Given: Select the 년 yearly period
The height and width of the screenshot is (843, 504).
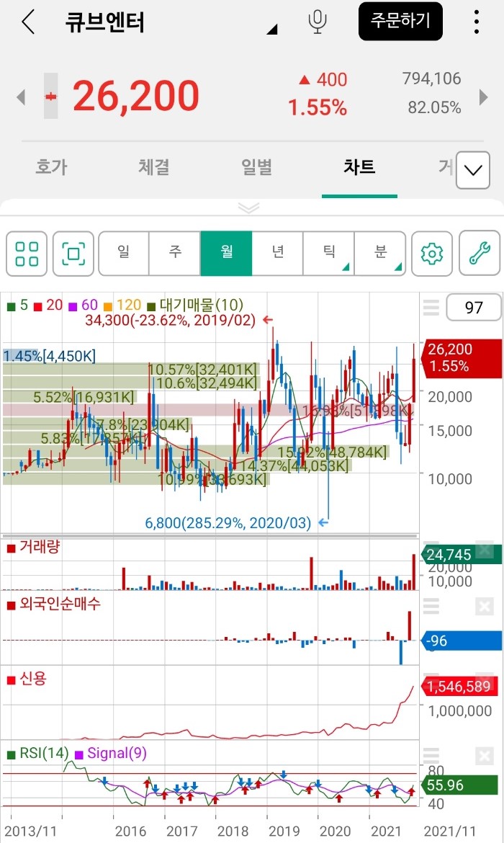Looking at the screenshot, I should click(278, 253).
